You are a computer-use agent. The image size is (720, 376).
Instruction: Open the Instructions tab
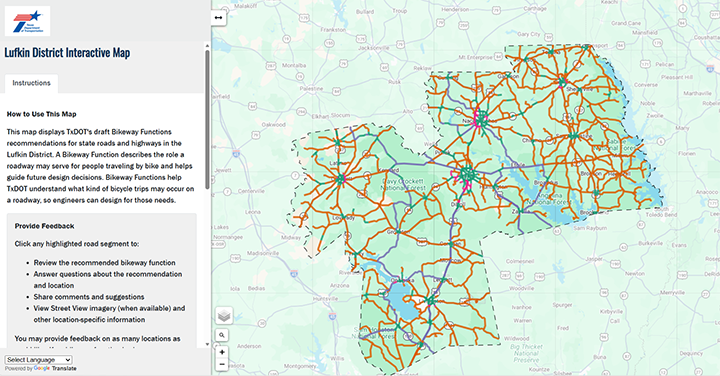[31, 83]
